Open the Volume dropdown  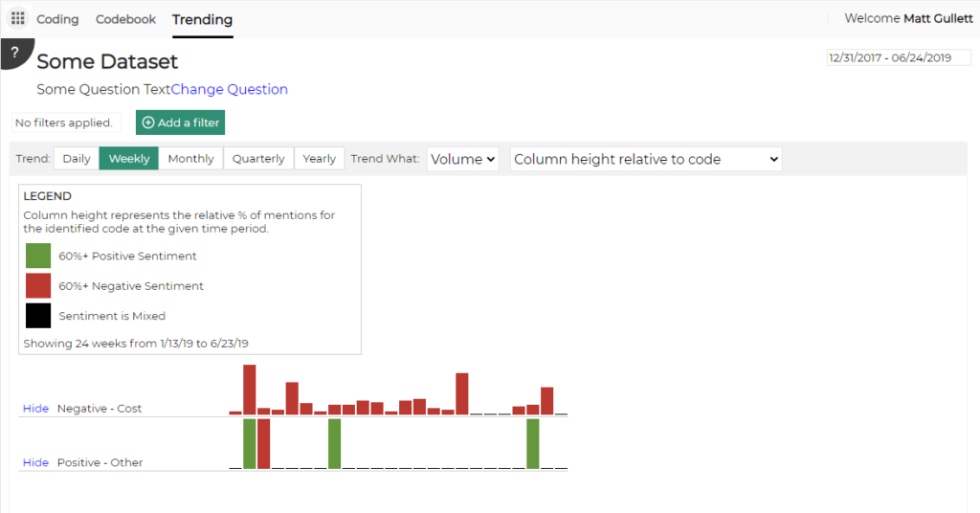(463, 159)
